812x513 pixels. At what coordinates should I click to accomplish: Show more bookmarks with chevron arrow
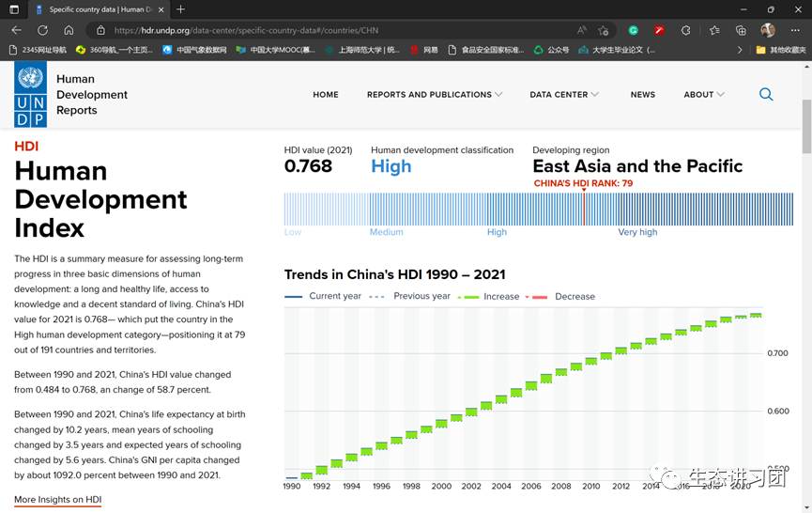[x=740, y=50]
